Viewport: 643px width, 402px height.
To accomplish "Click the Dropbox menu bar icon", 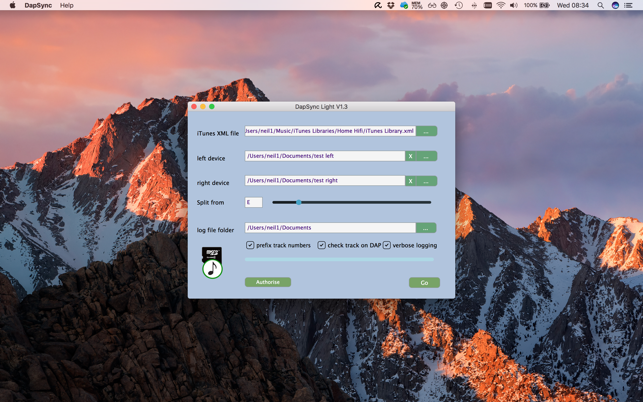I will click(390, 5).
